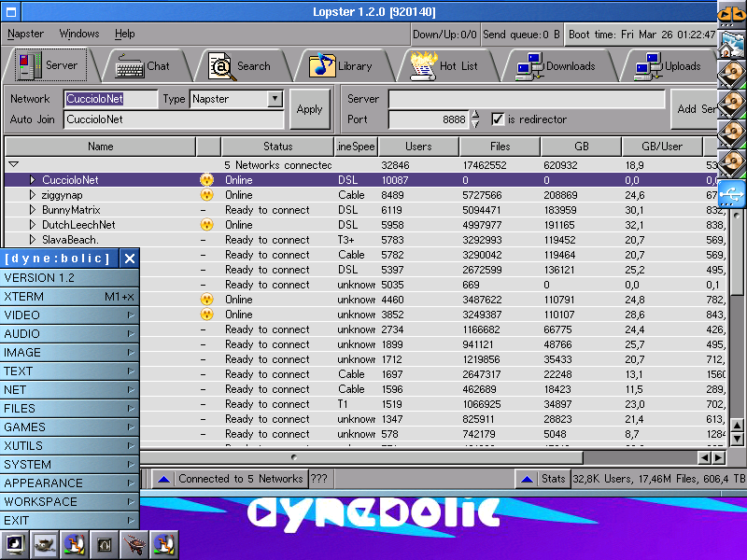Expand the CuccioloNet network row
The height and width of the screenshot is (560, 747).
click(32, 179)
